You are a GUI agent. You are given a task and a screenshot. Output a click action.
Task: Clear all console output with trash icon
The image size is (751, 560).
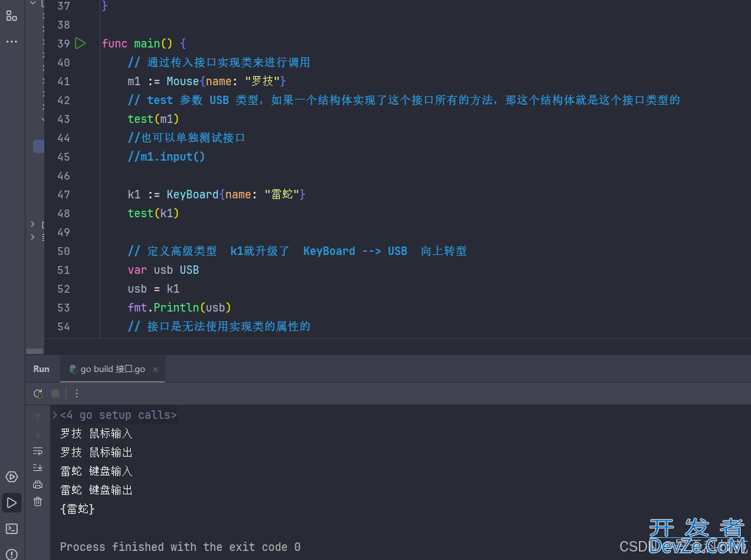click(38, 501)
